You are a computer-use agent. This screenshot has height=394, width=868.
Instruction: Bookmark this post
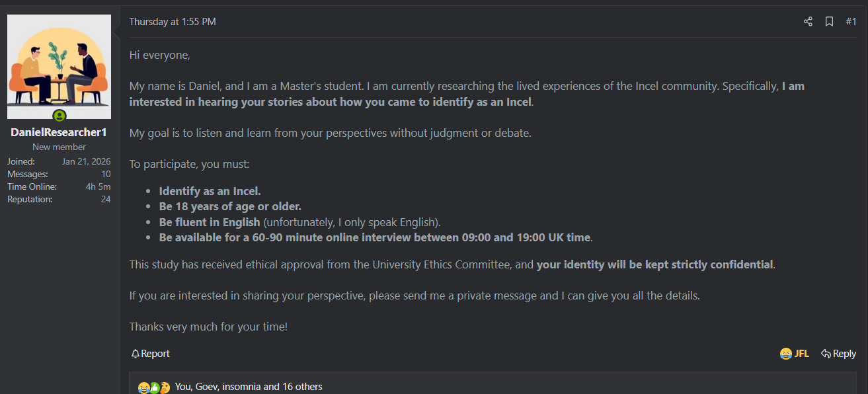pyautogui.click(x=829, y=22)
